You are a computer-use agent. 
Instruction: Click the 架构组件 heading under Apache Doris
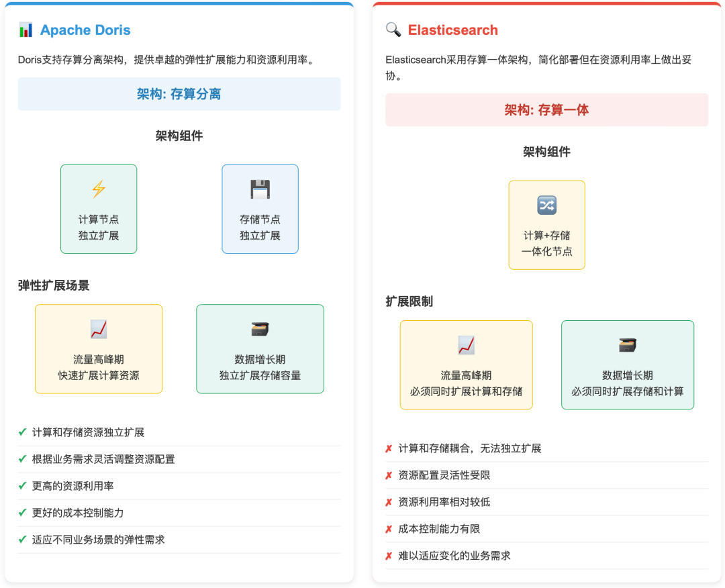coord(179,136)
